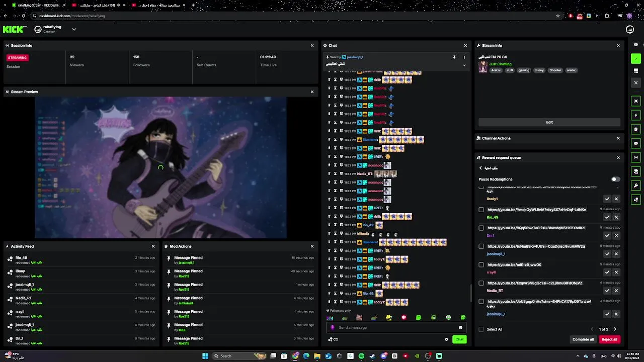Screen dimensions: 644x362
Task: Click the stream preview video thumbnail
Action: pos(160,167)
